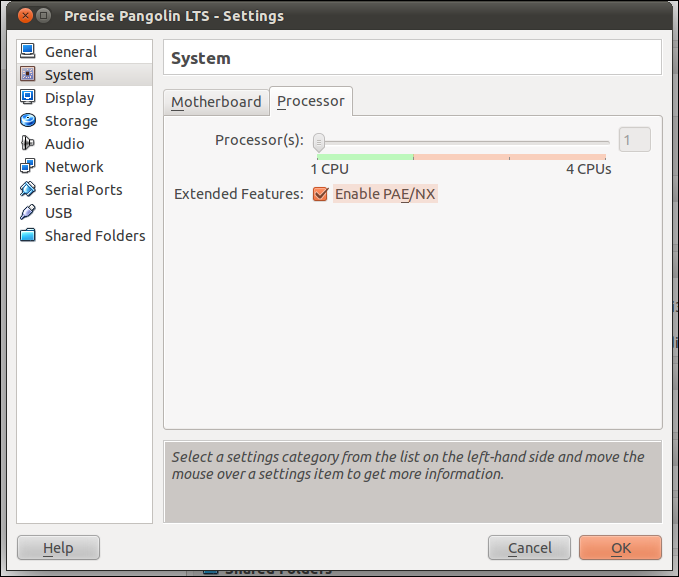Click the processor count number field
The image size is (679, 577).
(x=634, y=140)
